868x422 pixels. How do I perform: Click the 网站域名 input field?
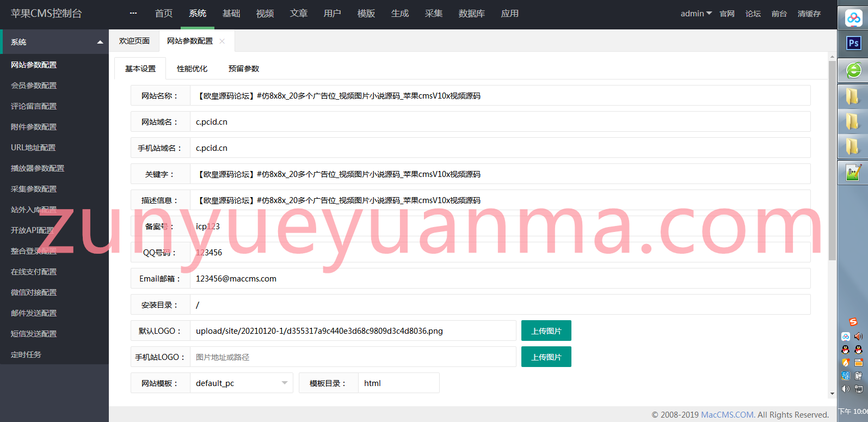pyautogui.click(x=500, y=121)
